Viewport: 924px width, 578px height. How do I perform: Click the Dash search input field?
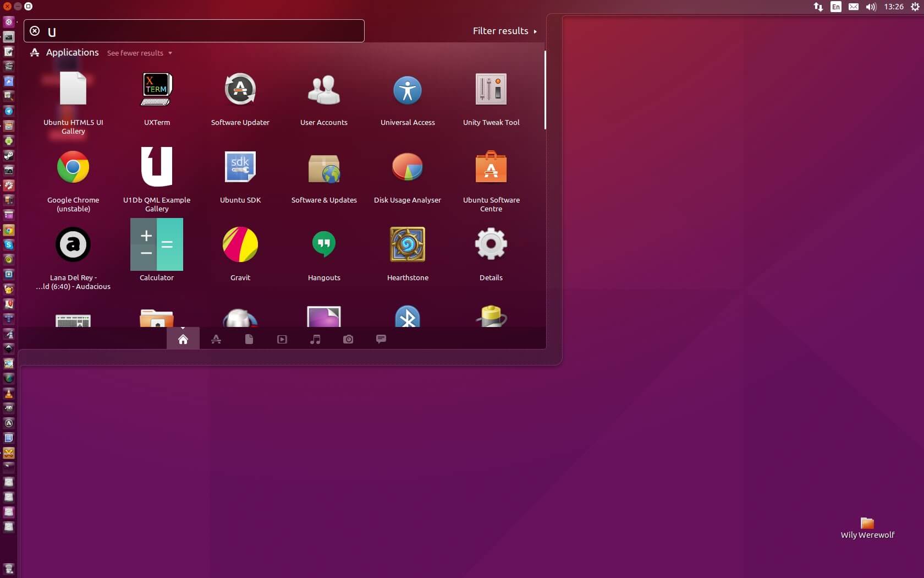[x=204, y=31]
